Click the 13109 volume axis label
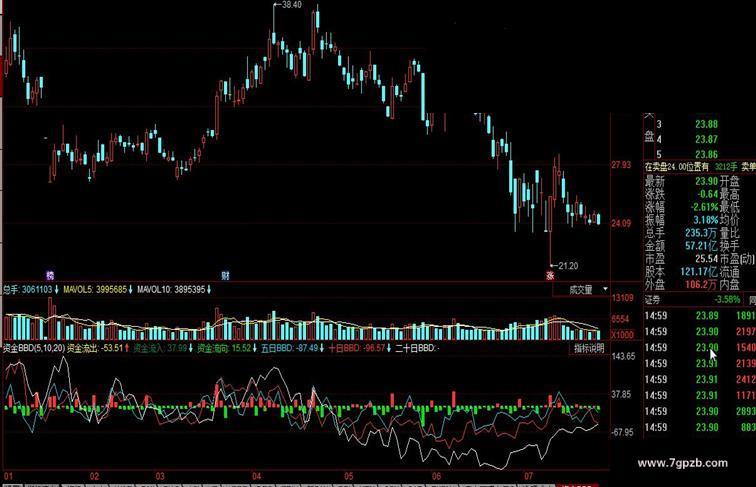The image size is (756, 487). tap(622, 298)
